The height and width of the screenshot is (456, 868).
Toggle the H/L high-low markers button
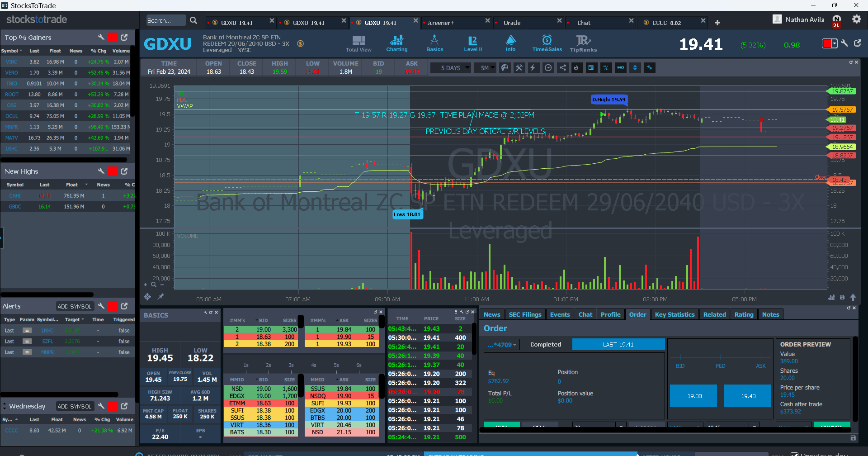click(x=606, y=68)
